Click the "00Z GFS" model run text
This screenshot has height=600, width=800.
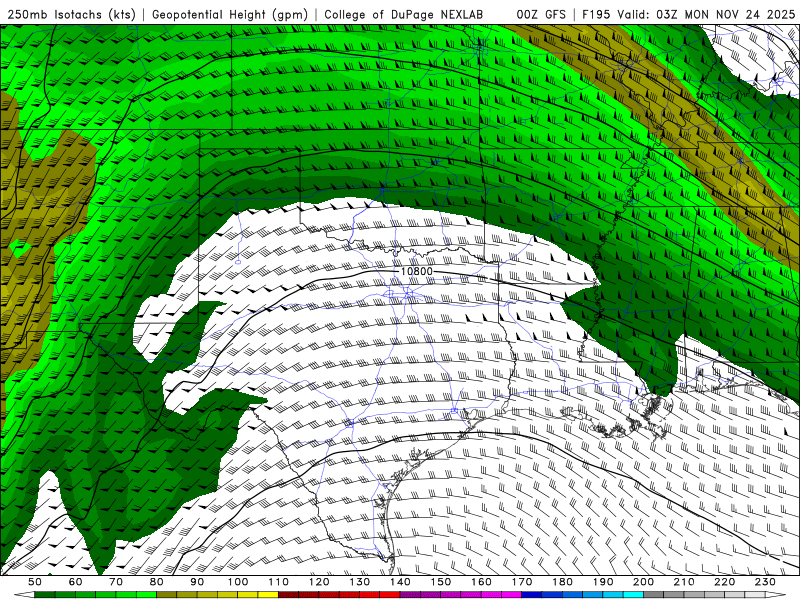(x=541, y=14)
